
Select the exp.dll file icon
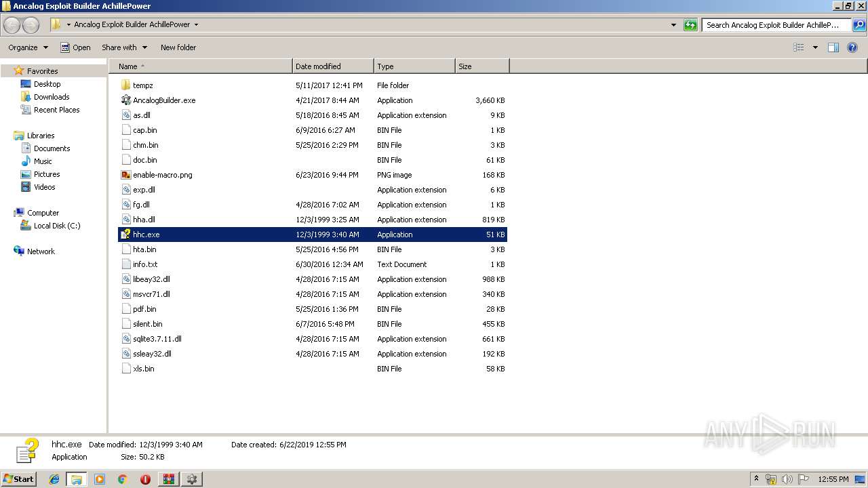click(x=125, y=190)
